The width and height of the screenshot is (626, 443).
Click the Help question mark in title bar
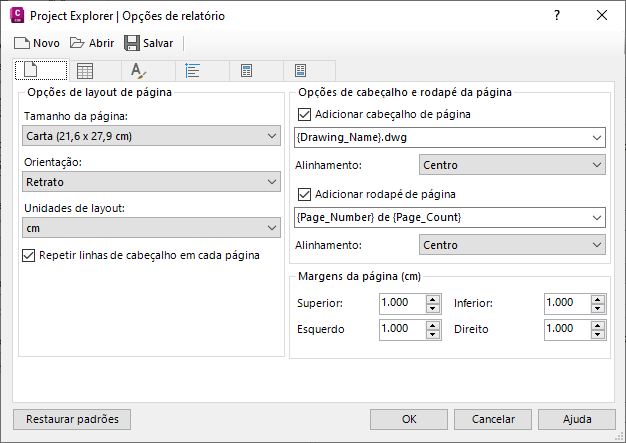point(557,16)
